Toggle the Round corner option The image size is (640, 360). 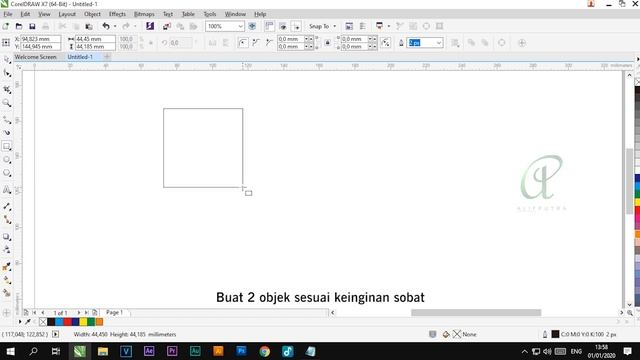[242, 42]
